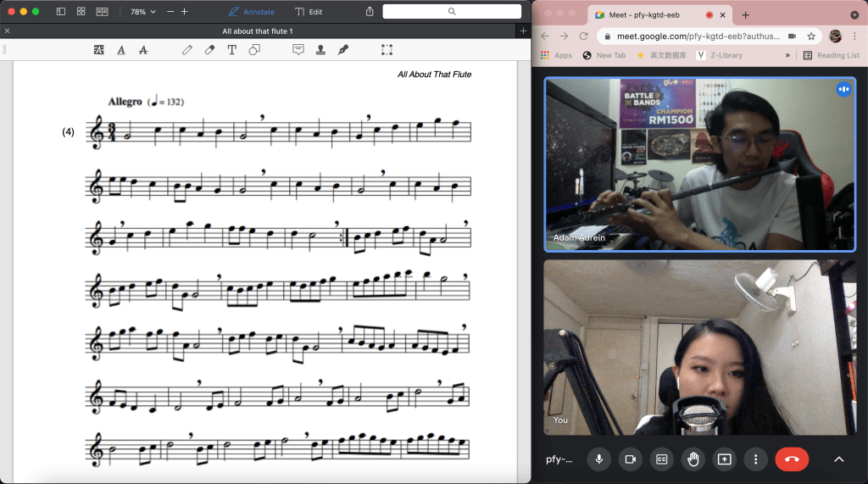The image size is (868, 484).
Task: Select the eraser tool in annotation bar
Action: pos(209,50)
